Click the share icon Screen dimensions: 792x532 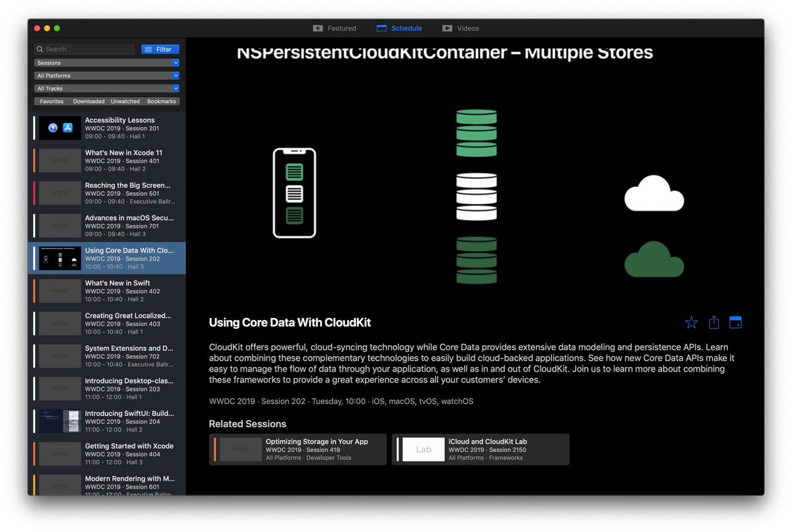713,322
